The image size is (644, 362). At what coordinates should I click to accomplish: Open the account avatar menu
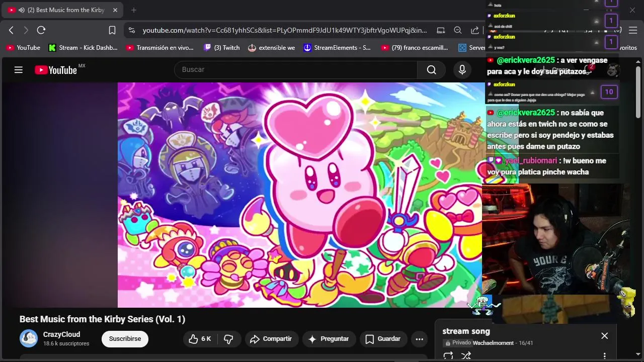612,70
